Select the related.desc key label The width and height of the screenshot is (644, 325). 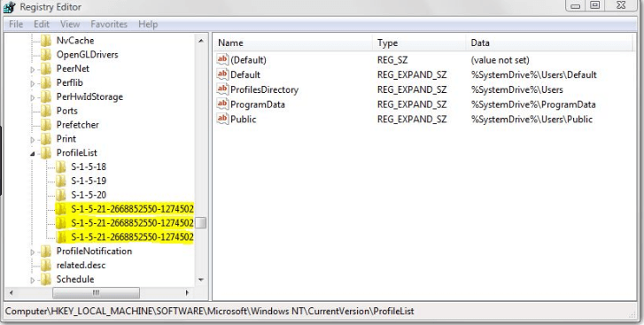81,265
